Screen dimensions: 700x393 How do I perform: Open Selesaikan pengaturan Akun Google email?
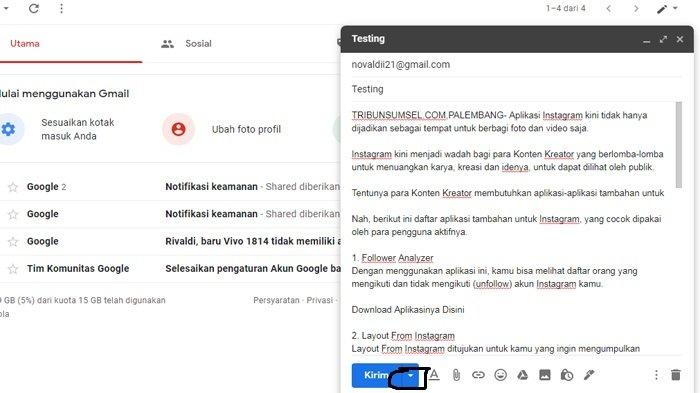tap(170, 269)
